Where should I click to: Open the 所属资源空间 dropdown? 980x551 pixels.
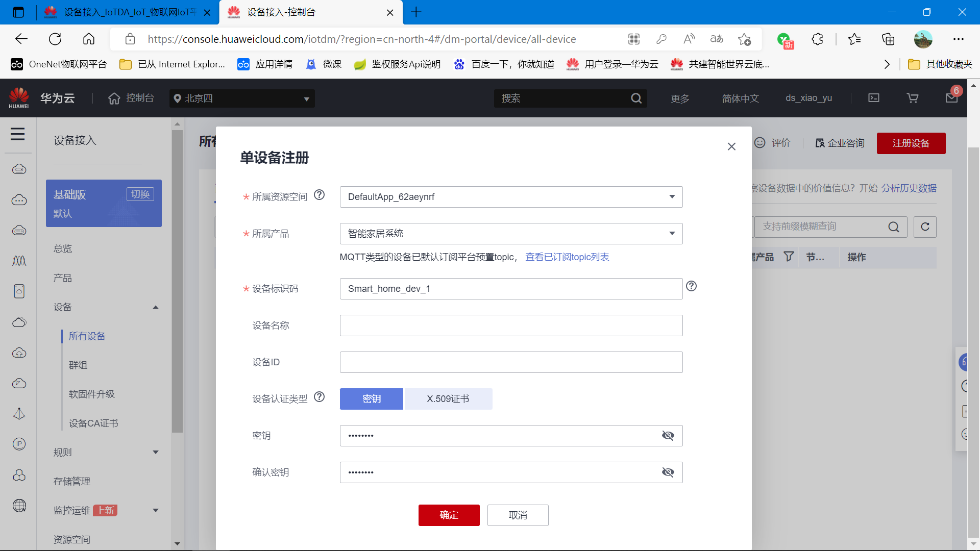[511, 197]
